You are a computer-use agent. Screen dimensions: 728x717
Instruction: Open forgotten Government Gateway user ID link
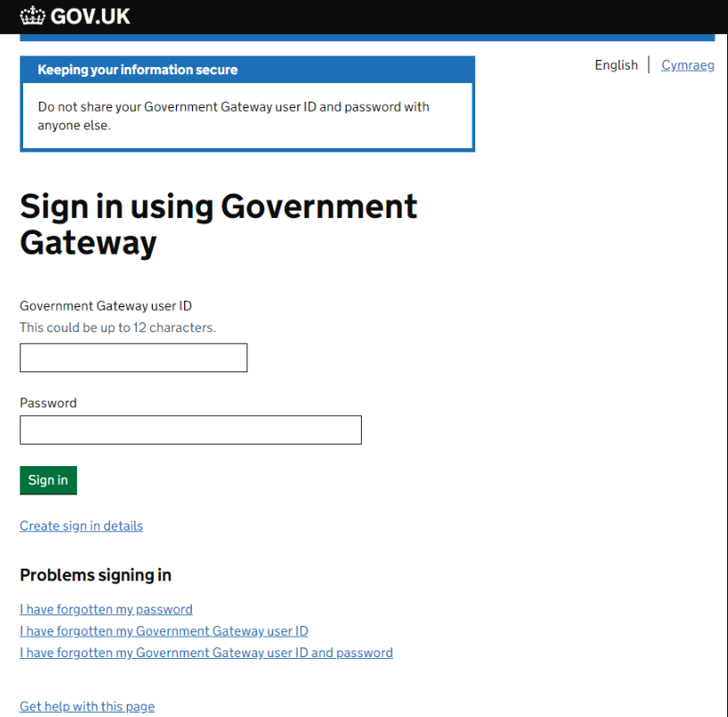point(163,631)
